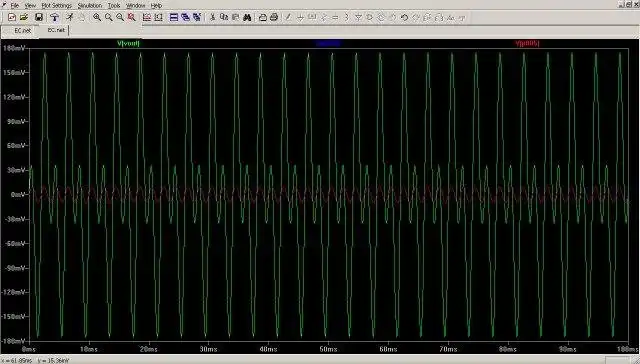Open the Help menu
This screenshot has width=640, height=364.
coord(156,5)
